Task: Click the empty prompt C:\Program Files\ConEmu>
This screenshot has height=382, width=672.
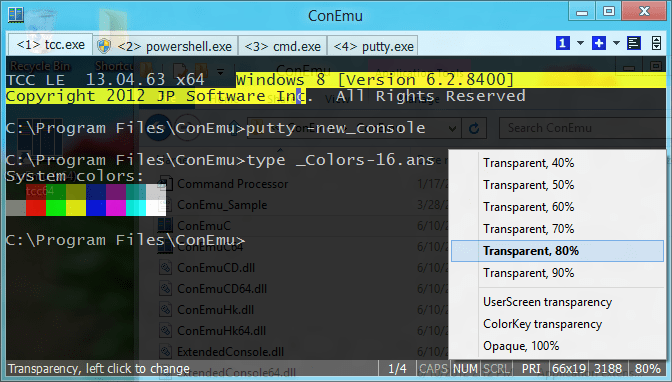Action: (126, 240)
